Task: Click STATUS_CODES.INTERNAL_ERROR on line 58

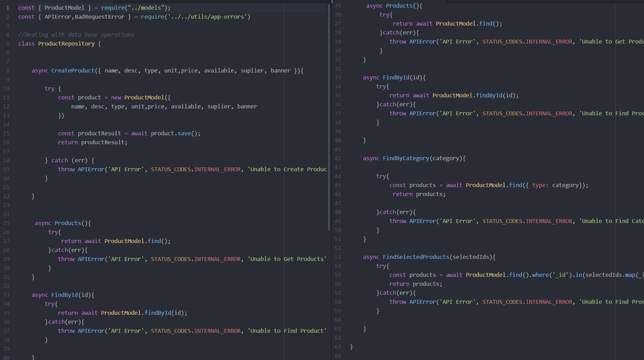Action: click(527, 302)
